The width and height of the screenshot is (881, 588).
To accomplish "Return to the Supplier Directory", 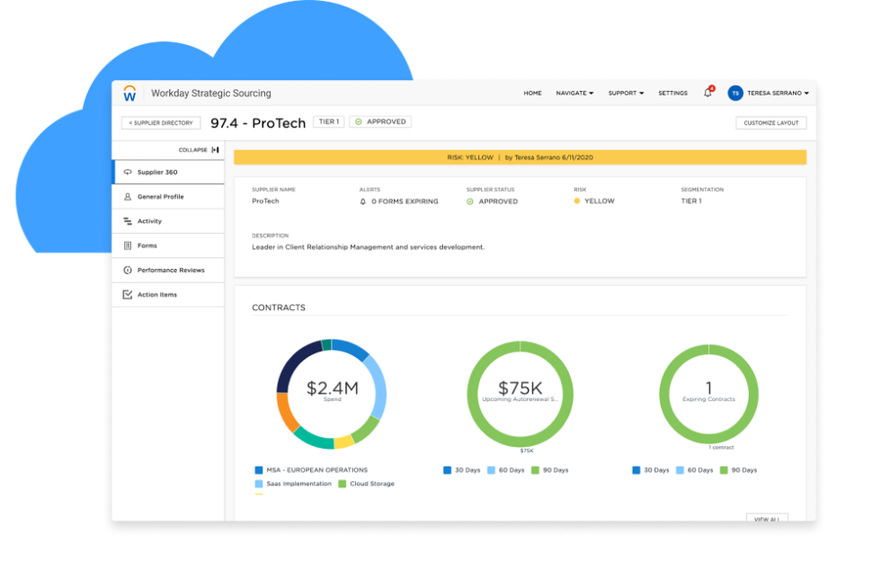I will tap(160, 122).
